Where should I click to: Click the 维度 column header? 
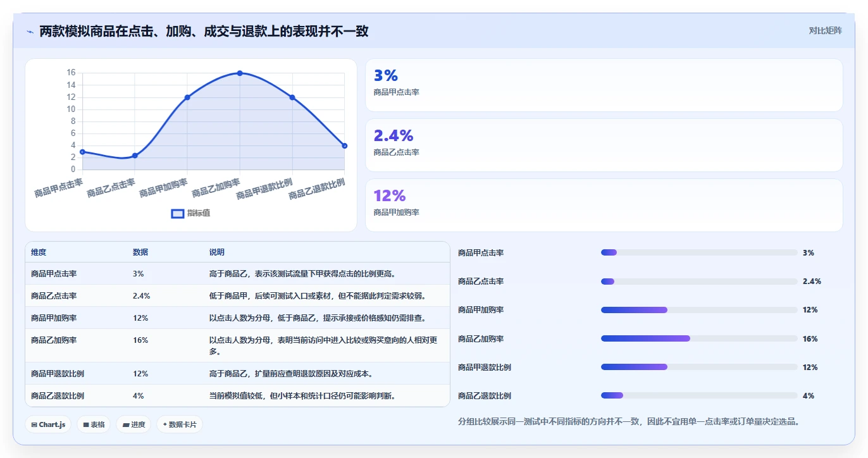click(x=39, y=252)
